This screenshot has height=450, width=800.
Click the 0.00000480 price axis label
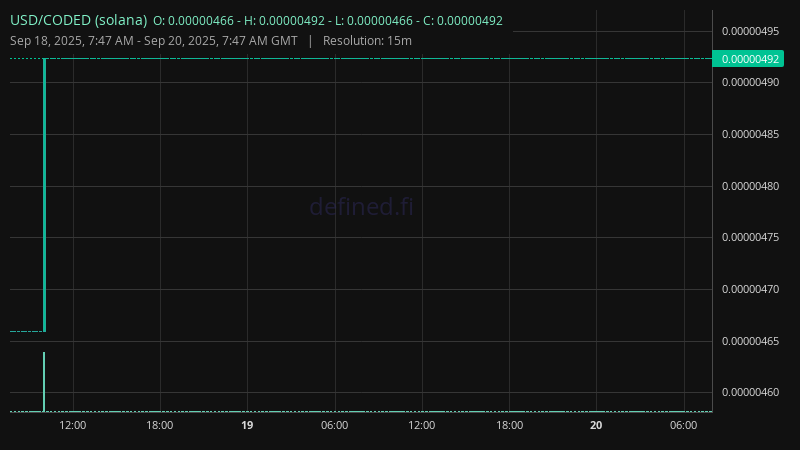click(x=751, y=186)
